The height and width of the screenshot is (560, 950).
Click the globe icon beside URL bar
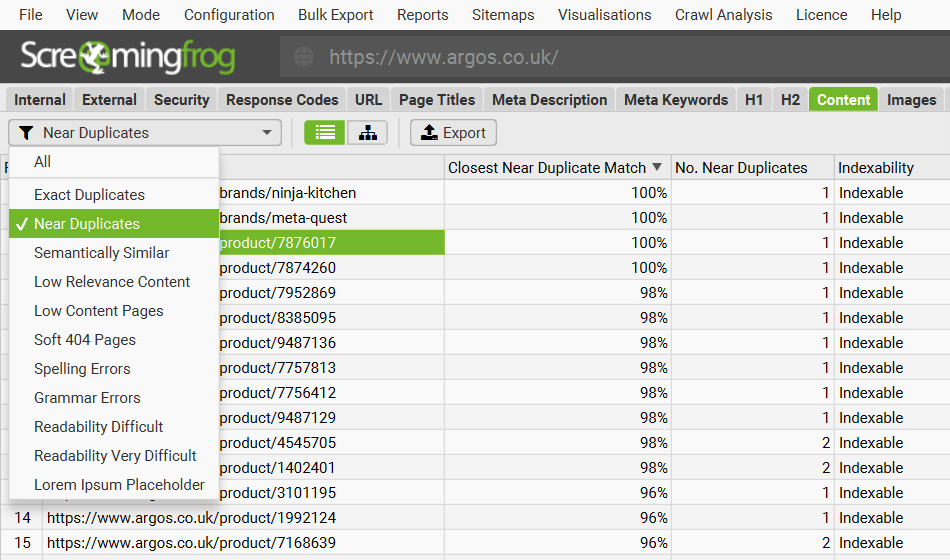(x=304, y=57)
